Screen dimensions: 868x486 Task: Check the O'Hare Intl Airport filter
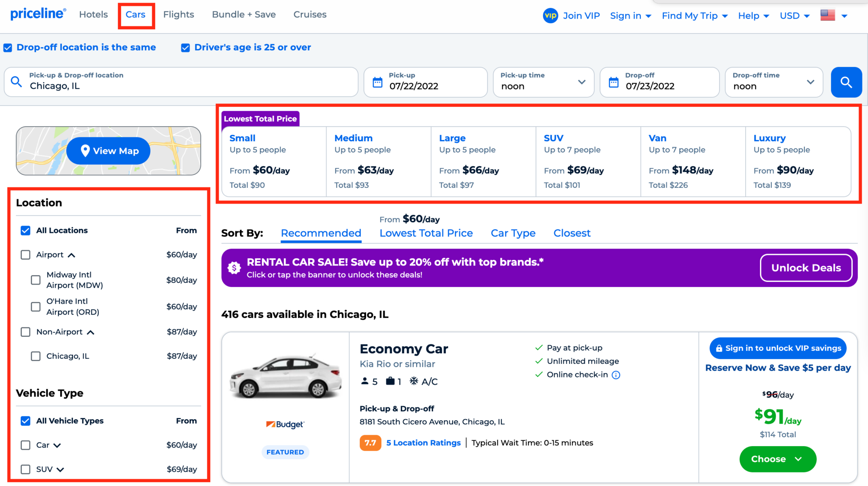[x=35, y=307]
